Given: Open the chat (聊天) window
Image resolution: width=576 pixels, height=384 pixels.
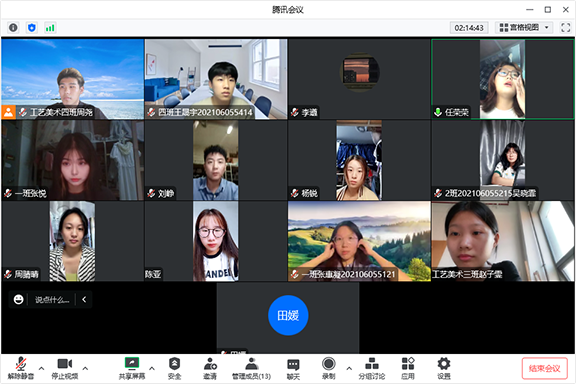Looking at the screenshot, I should pos(293,369).
